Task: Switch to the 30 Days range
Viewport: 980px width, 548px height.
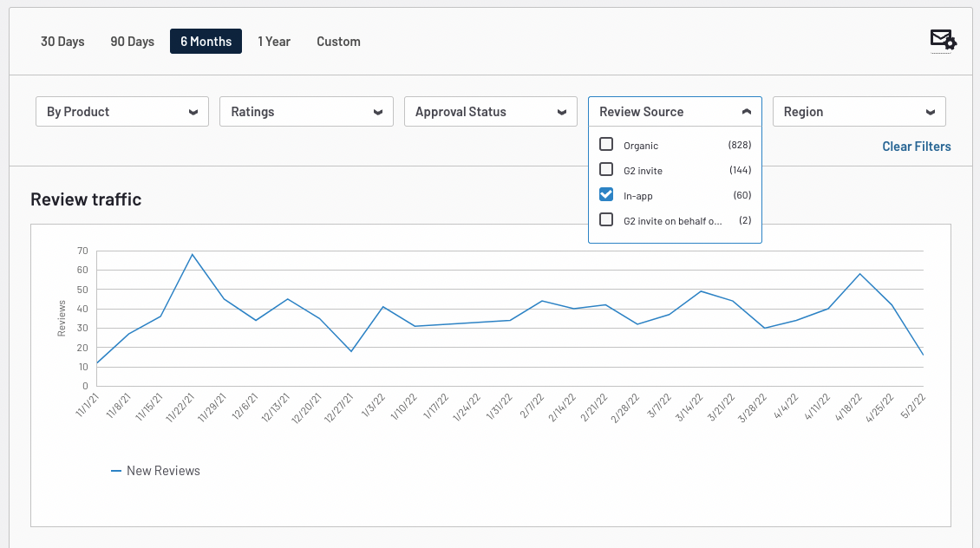Action: (x=62, y=42)
